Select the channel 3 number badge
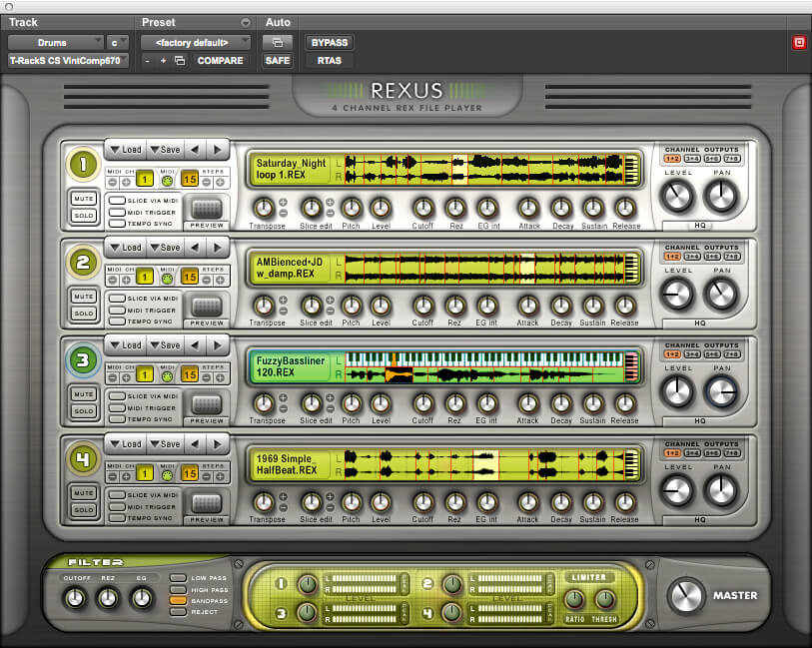Image resolution: width=812 pixels, height=648 pixels. click(83, 360)
